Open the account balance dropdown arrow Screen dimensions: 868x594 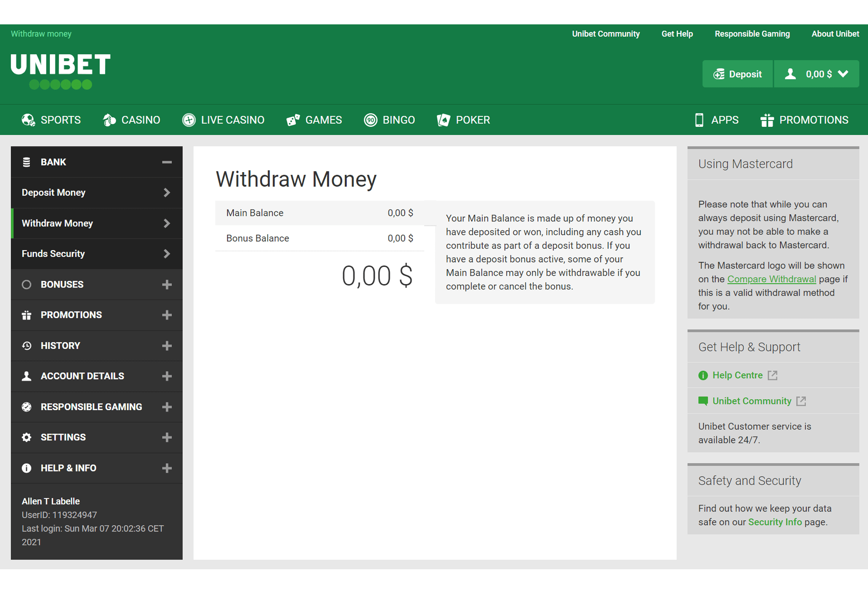pyautogui.click(x=843, y=74)
